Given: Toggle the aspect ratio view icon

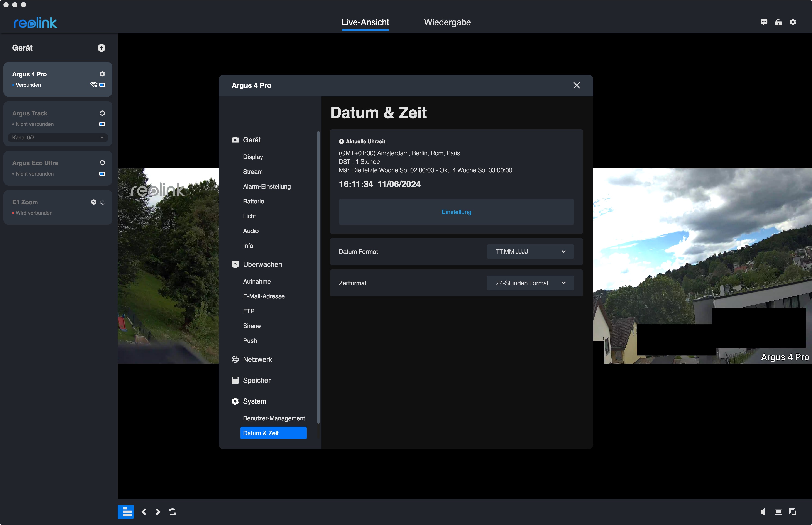Looking at the screenshot, I should coord(778,512).
